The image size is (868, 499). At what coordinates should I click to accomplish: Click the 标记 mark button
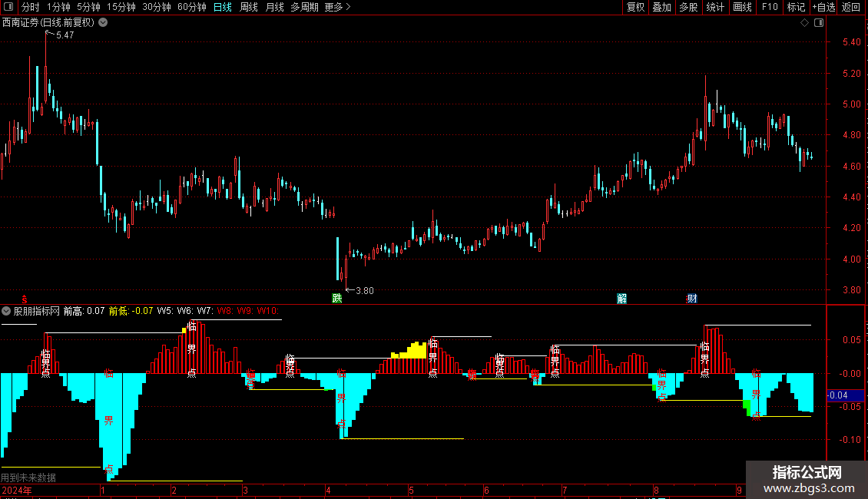point(796,7)
